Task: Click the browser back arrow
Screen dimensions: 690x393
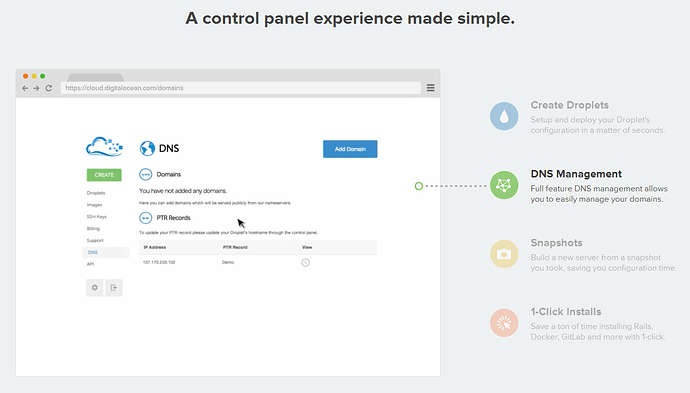Action: coord(25,88)
